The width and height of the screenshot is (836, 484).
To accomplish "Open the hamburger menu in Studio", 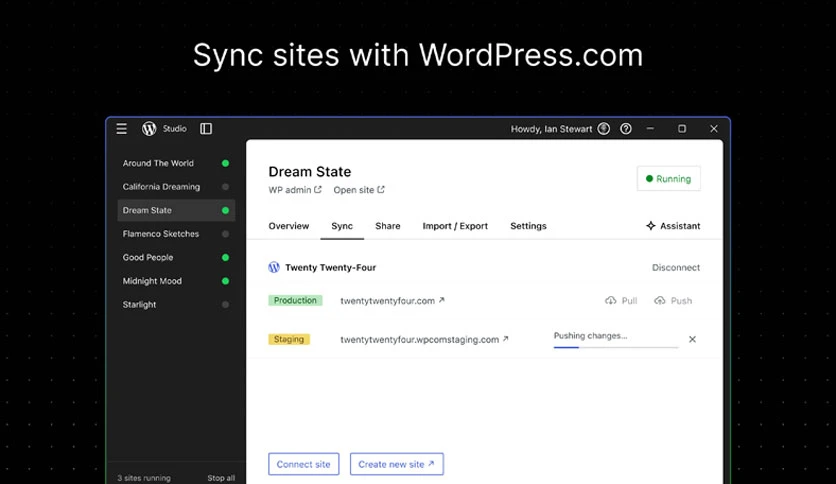I will [x=122, y=128].
